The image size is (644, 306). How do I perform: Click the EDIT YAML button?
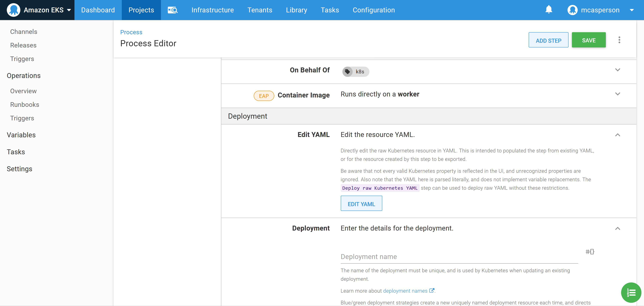(x=361, y=203)
